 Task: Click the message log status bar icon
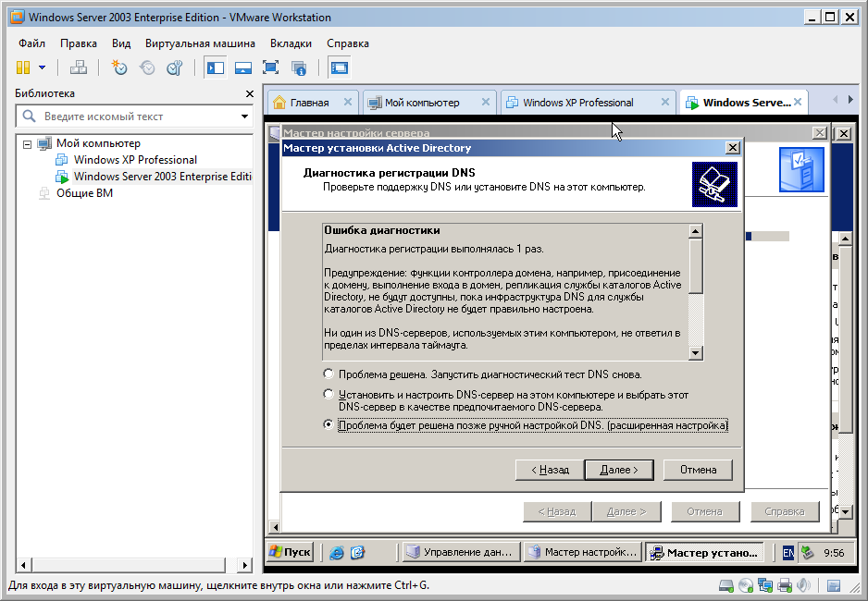[834, 585]
